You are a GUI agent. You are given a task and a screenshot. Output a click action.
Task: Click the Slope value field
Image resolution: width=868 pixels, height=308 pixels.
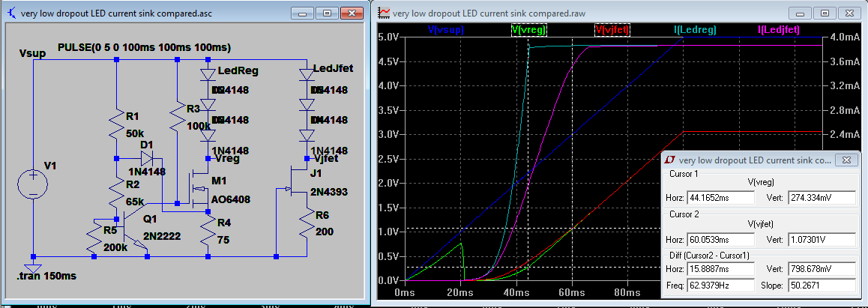point(822,285)
